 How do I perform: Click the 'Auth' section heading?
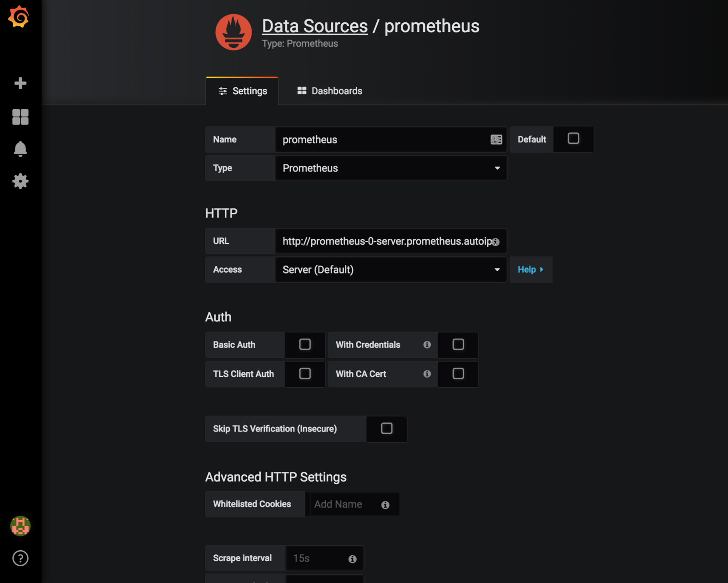[218, 317]
